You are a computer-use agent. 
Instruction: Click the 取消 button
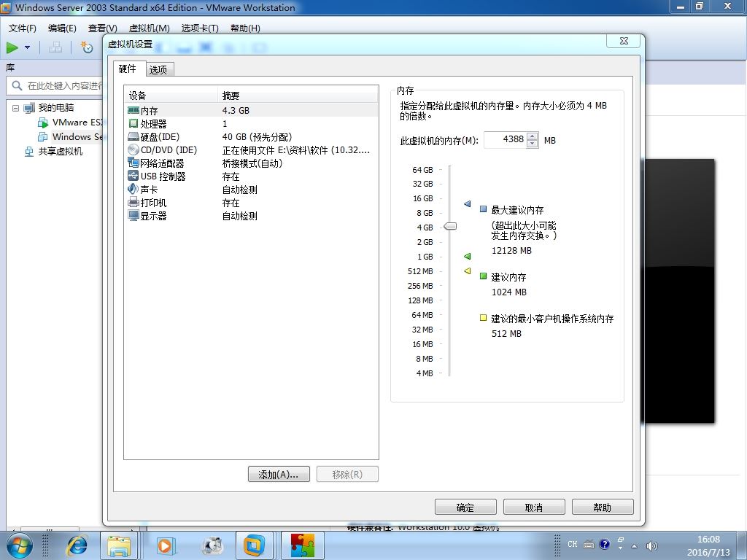point(534,507)
